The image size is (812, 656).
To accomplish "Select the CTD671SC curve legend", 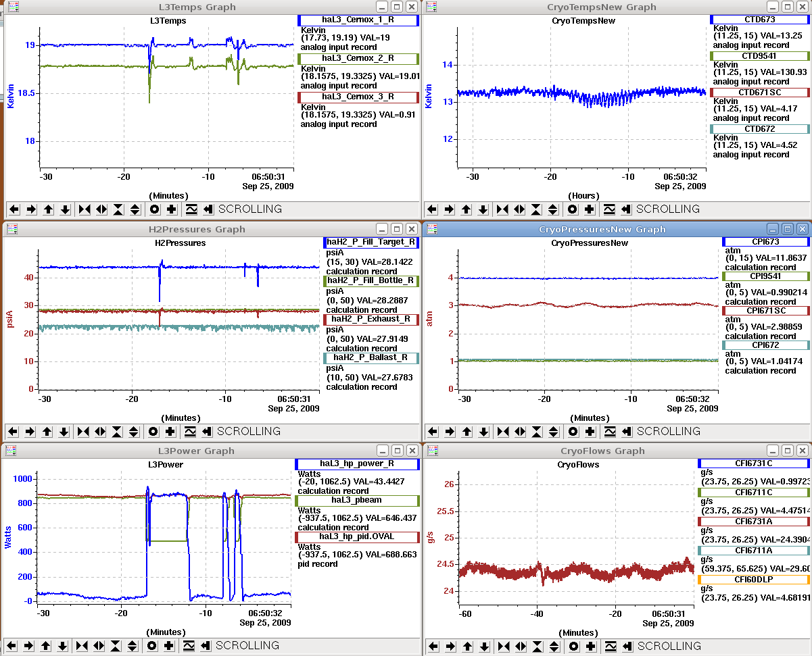I will click(x=759, y=92).
